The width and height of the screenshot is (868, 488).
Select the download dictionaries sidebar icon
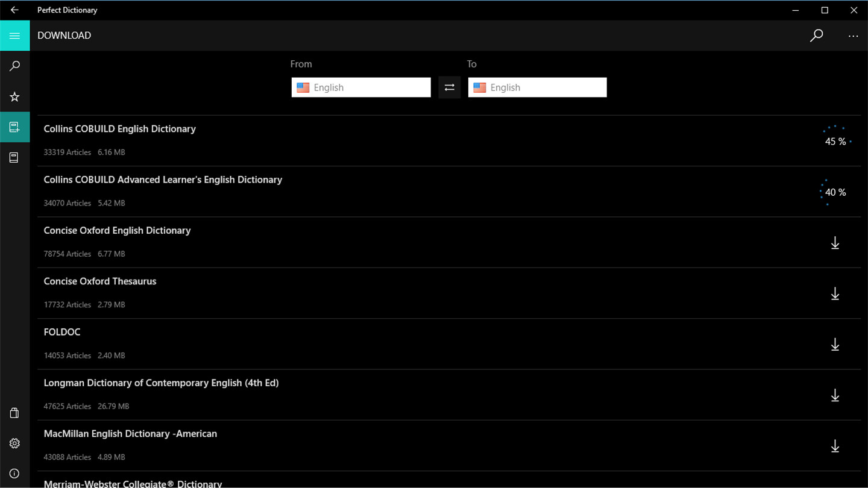click(14, 127)
